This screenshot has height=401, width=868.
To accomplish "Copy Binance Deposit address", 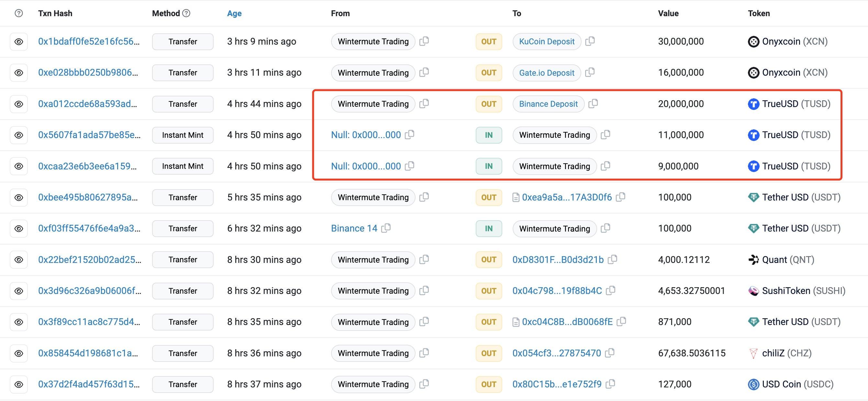I will tap(593, 103).
